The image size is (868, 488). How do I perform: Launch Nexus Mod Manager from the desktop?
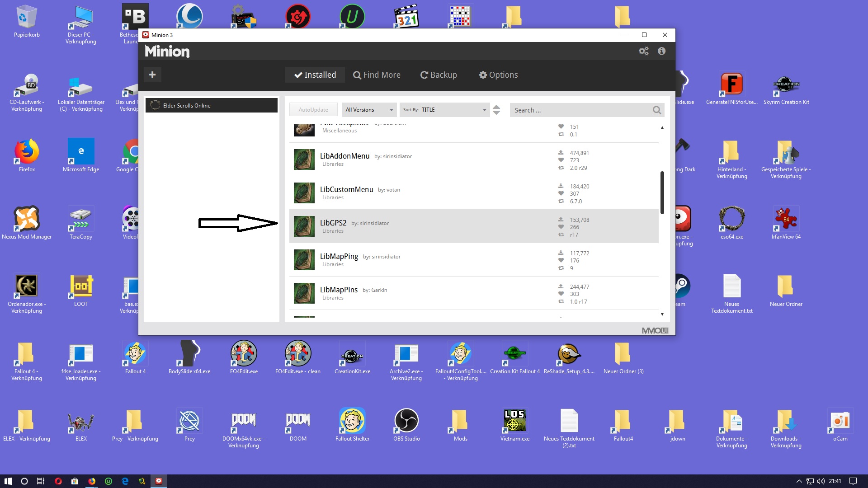pos(27,219)
